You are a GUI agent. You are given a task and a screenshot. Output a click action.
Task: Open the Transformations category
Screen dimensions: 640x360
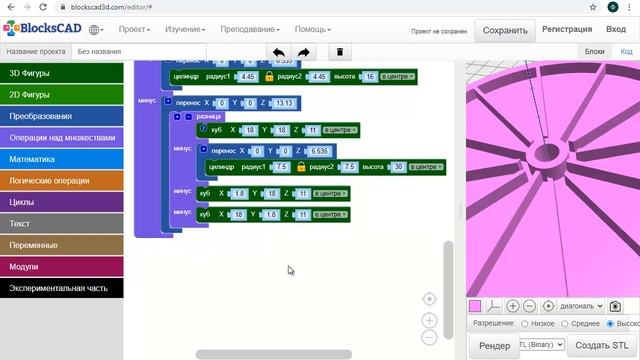tap(62, 116)
